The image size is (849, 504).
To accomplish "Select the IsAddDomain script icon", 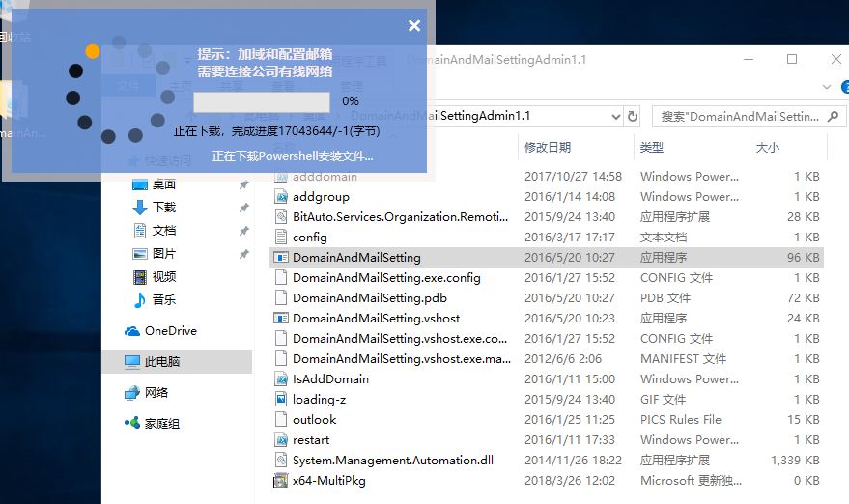I will click(x=281, y=378).
